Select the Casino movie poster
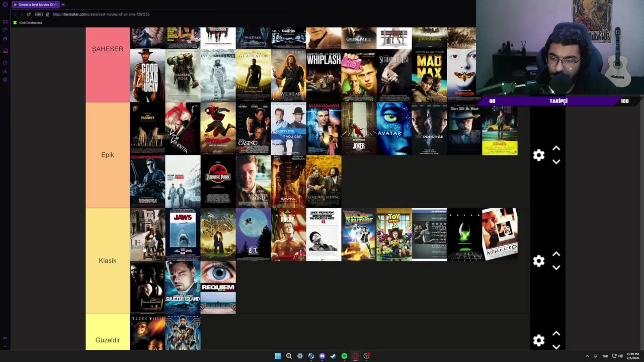Viewport: 644px width, 362px height. point(253,129)
